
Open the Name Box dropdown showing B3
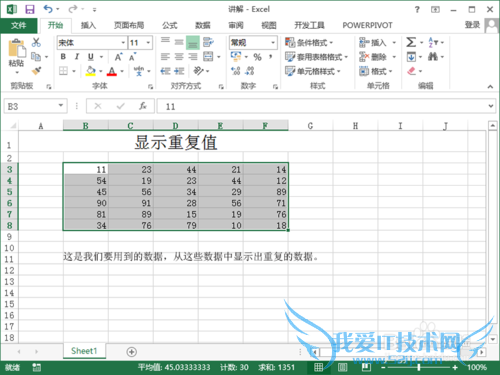tap(61, 106)
